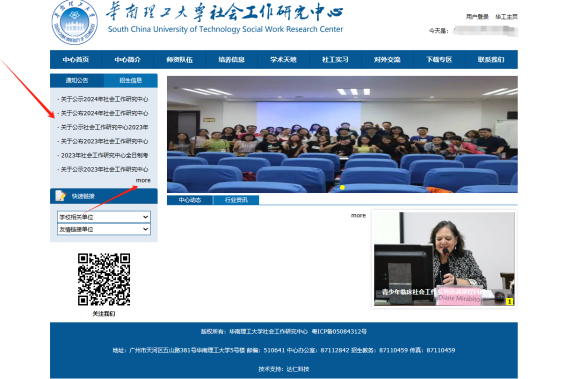
Task: Click more in the 中心动态 news area
Action: 358,216
